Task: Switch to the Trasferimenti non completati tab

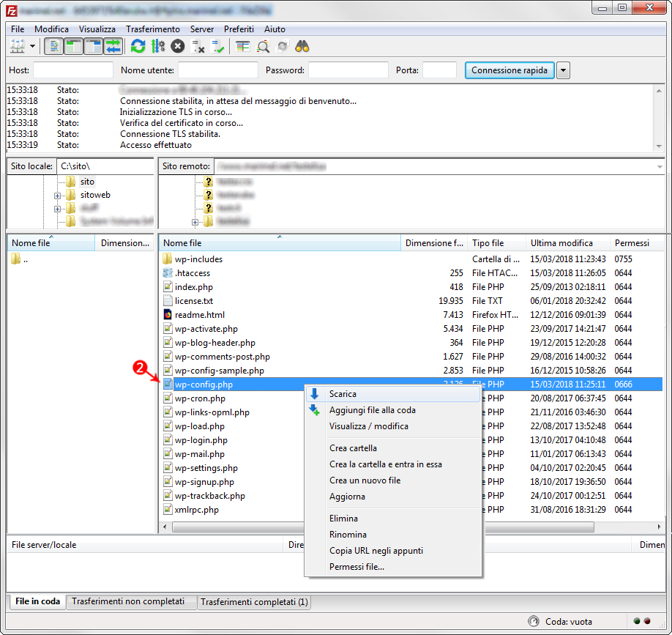Action: [128, 601]
